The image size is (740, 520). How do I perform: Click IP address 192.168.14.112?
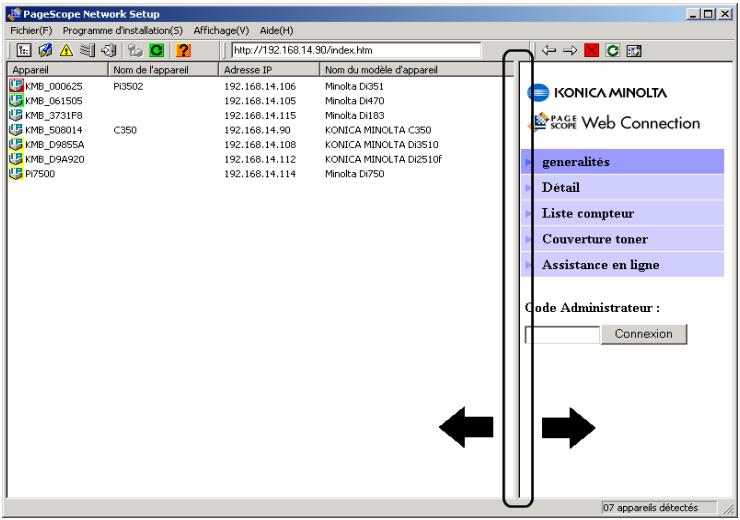[260, 159]
